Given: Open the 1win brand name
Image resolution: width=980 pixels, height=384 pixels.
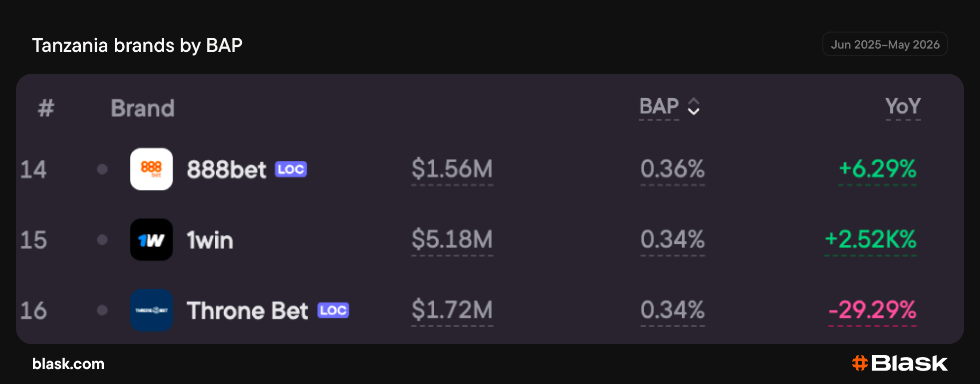Looking at the screenshot, I should pyautogui.click(x=210, y=240).
